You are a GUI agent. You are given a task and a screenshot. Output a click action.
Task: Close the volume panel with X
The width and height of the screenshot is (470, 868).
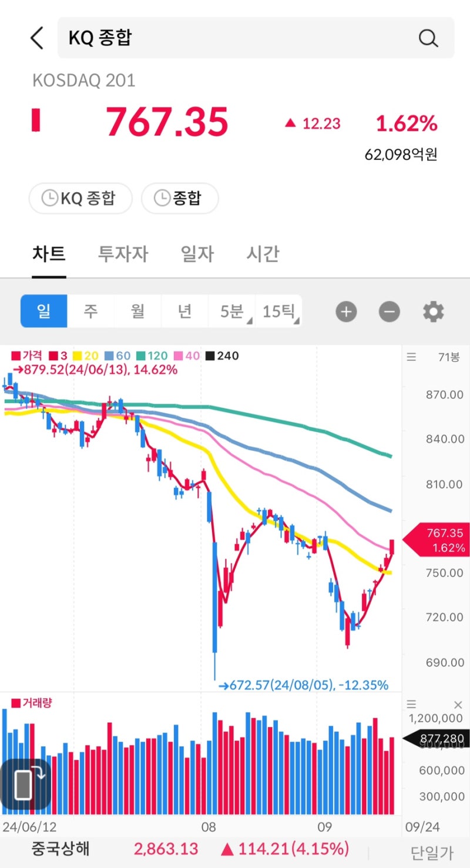(x=458, y=705)
